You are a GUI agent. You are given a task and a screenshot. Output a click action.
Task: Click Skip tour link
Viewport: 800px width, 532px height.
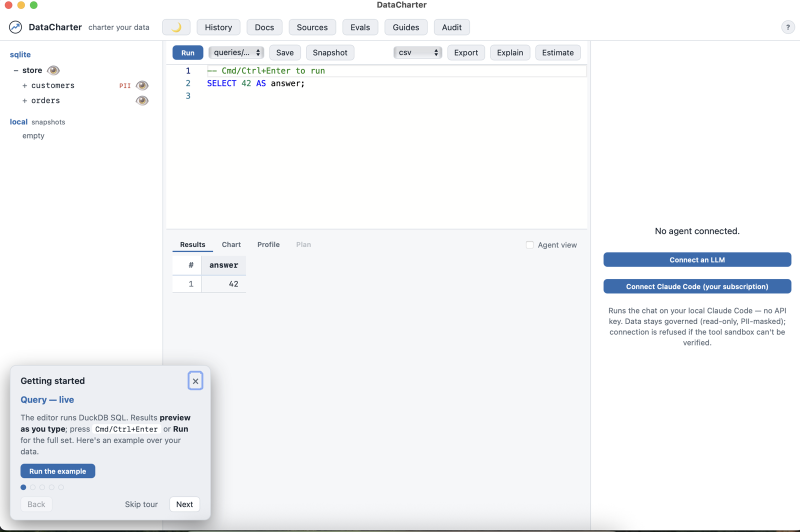click(141, 504)
